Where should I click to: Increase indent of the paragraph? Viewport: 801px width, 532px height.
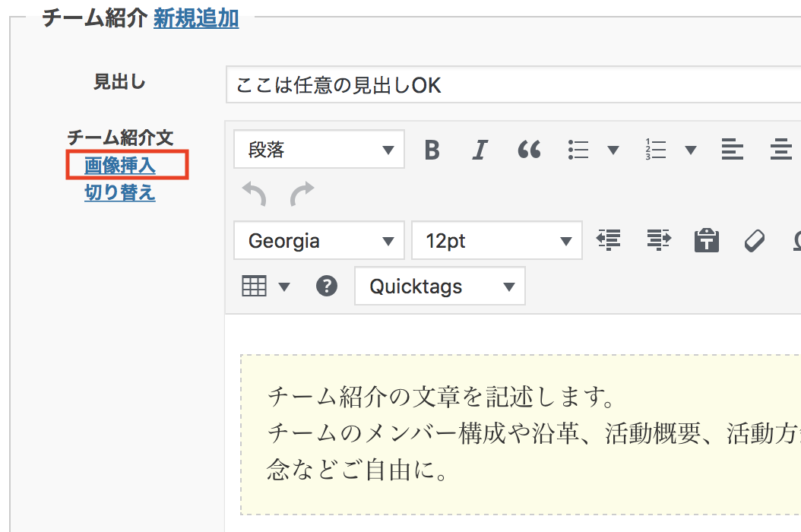(658, 239)
